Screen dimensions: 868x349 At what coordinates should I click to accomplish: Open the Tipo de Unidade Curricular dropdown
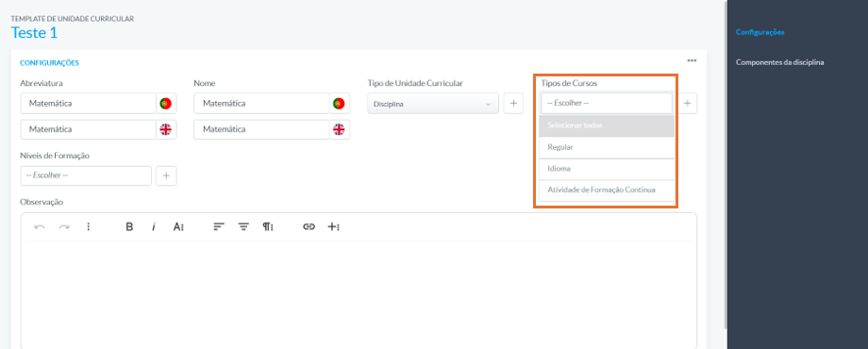tap(433, 104)
